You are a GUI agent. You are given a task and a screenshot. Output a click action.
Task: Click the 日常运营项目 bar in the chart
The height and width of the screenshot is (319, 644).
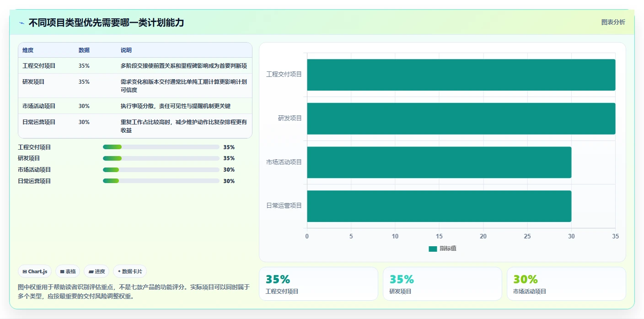tap(439, 206)
